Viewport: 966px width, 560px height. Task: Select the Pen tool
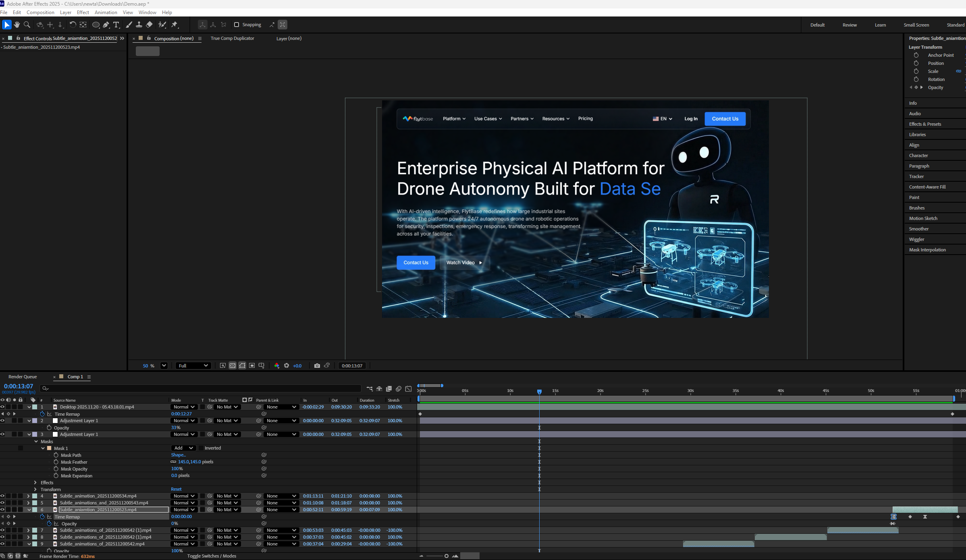[x=106, y=25]
